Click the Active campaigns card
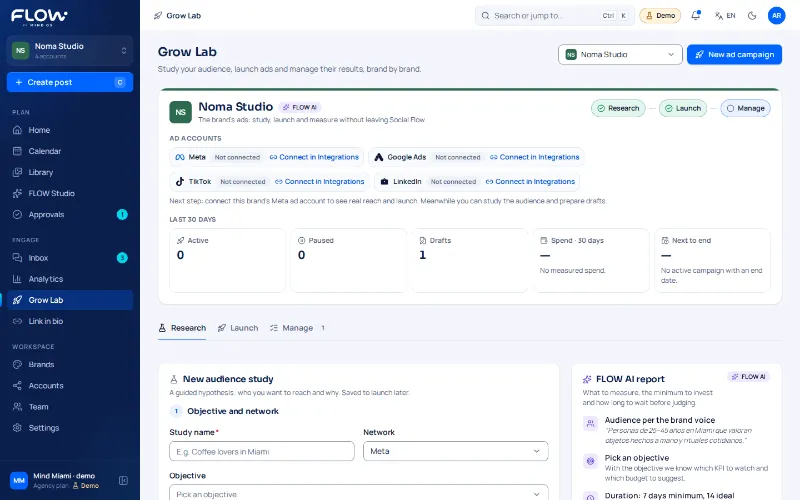The image size is (800, 500). (228, 260)
